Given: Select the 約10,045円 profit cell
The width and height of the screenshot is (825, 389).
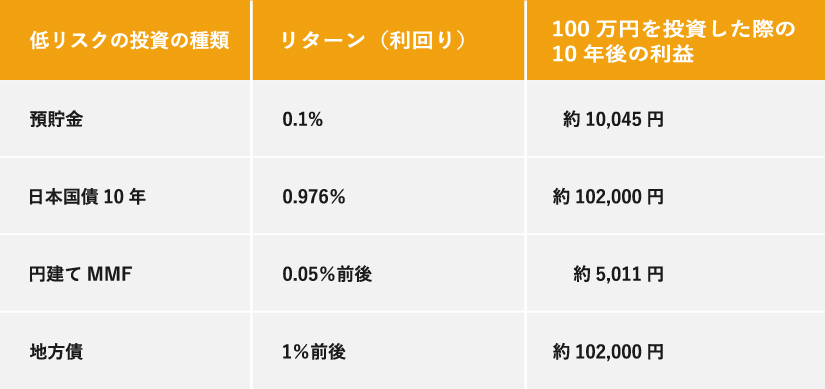Looking at the screenshot, I should coord(613,120).
